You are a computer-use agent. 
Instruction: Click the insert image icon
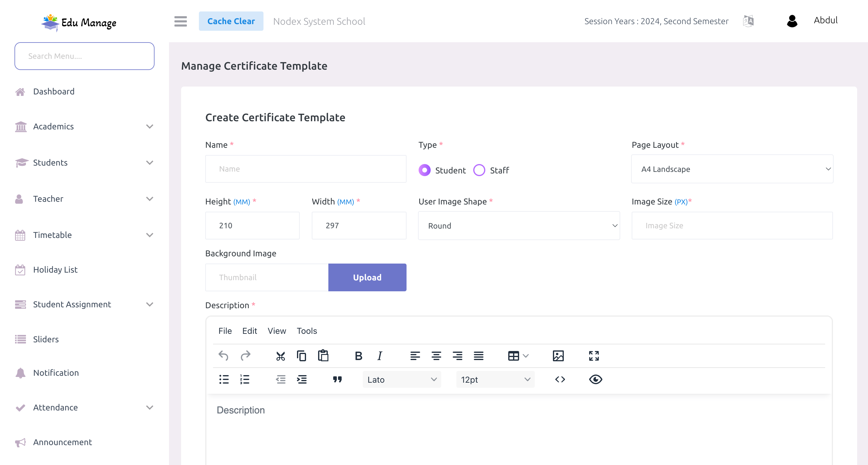point(558,356)
